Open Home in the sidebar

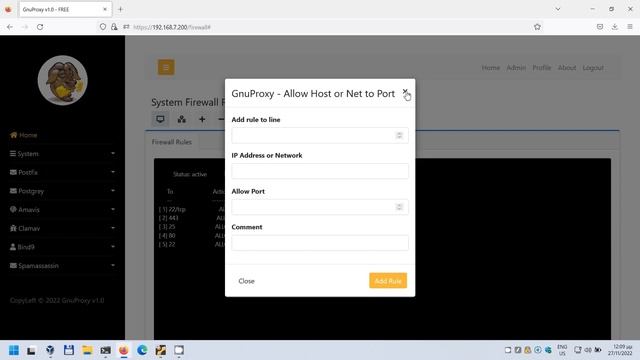tap(24, 135)
